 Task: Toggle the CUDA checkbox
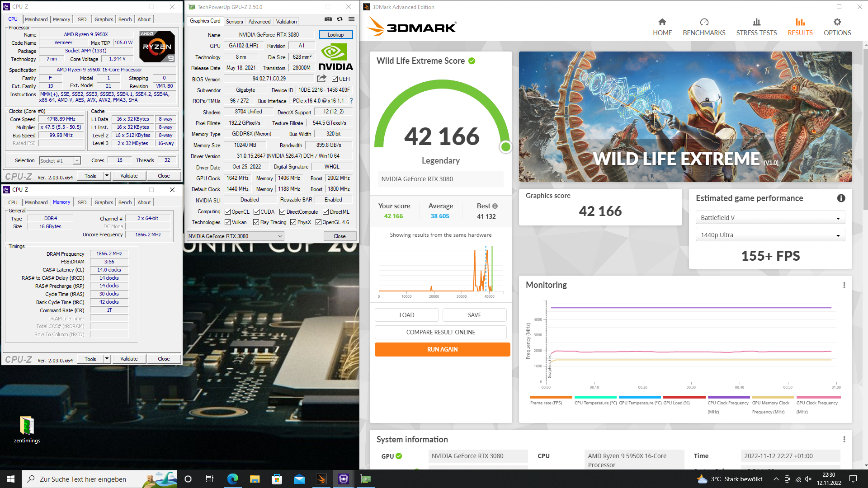256,212
